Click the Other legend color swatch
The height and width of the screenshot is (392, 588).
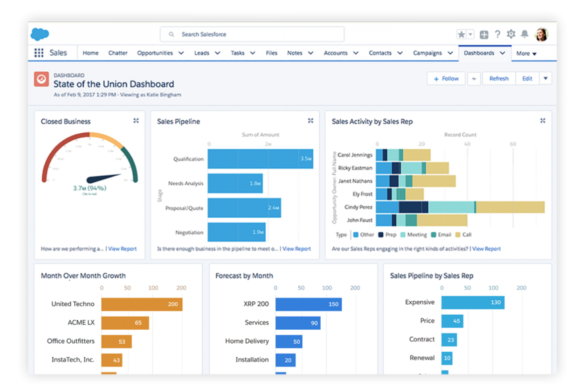click(x=356, y=235)
